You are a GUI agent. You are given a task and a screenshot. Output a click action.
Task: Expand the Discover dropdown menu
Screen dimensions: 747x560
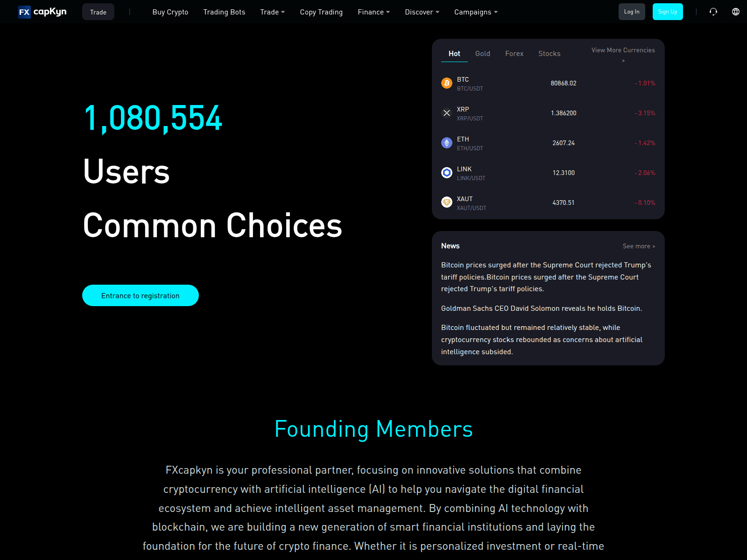click(x=422, y=12)
